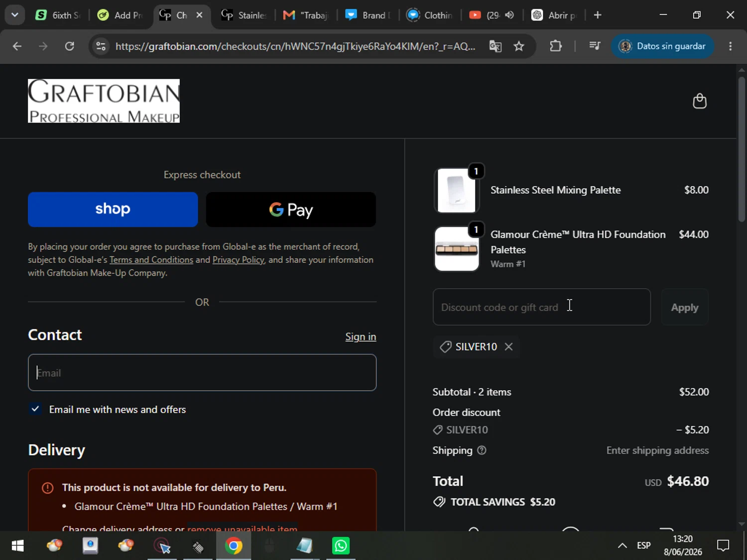747x560 pixels.
Task: Close the current checkout tab
Action: coord(199,15)
